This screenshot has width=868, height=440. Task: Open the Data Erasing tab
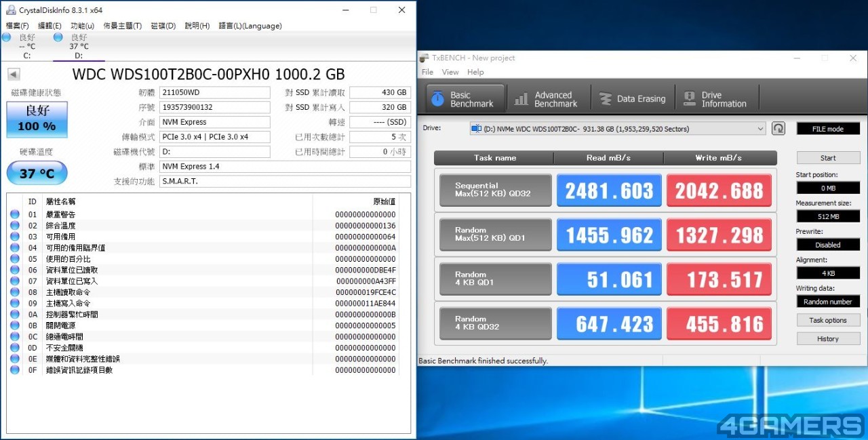633,99
